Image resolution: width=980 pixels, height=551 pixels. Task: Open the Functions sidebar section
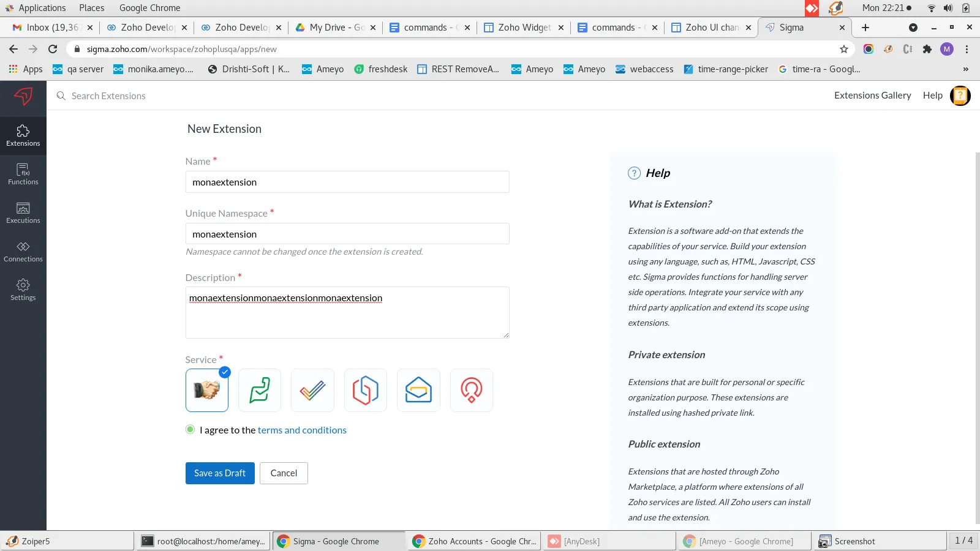23,174
